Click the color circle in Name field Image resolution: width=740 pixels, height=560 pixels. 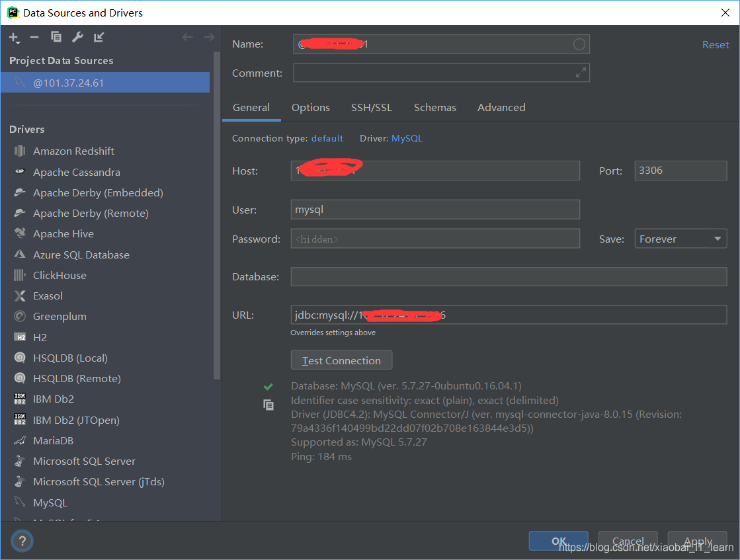tap(579, 44)
